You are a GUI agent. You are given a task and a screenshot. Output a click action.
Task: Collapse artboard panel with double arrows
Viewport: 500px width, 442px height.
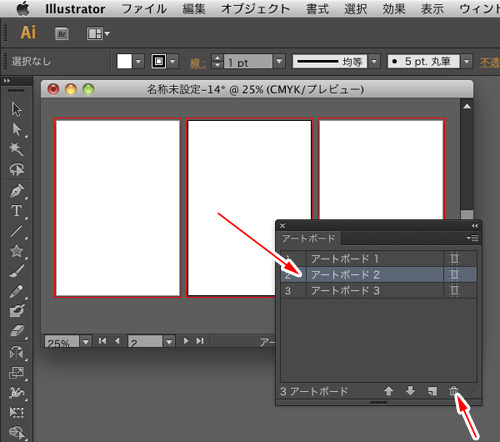[475, 226]
